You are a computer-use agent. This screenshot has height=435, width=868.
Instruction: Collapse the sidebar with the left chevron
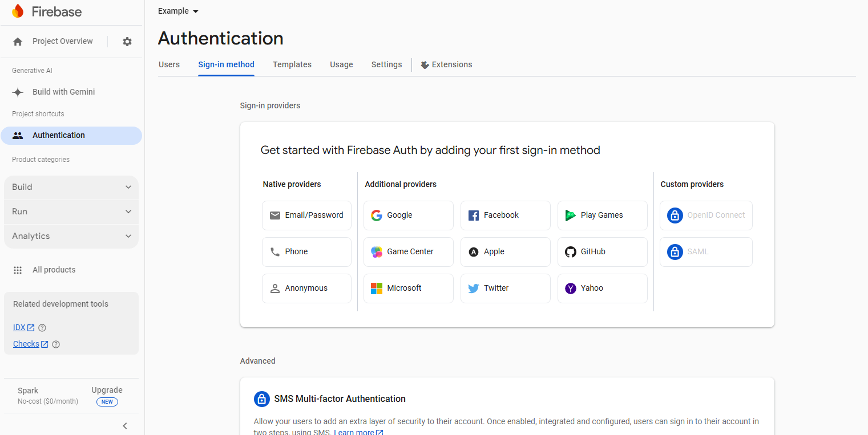point(125,426)
